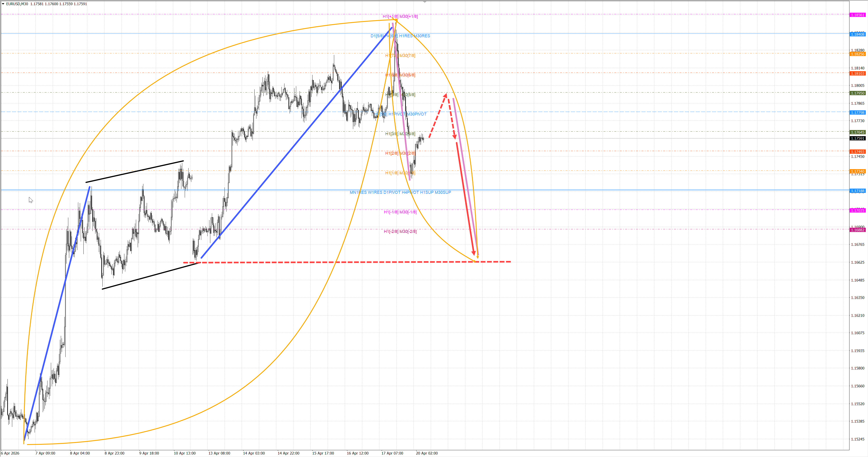Click the 20 Apr 02:00 time label
The width and height of the screenshot is (868, 457).
(427, 453)
